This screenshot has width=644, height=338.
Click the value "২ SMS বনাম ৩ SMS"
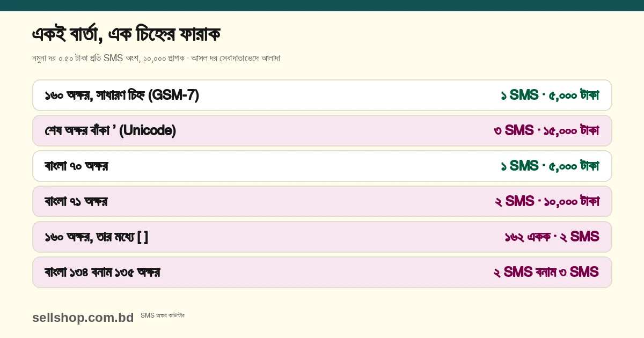[x=546, y=273]
